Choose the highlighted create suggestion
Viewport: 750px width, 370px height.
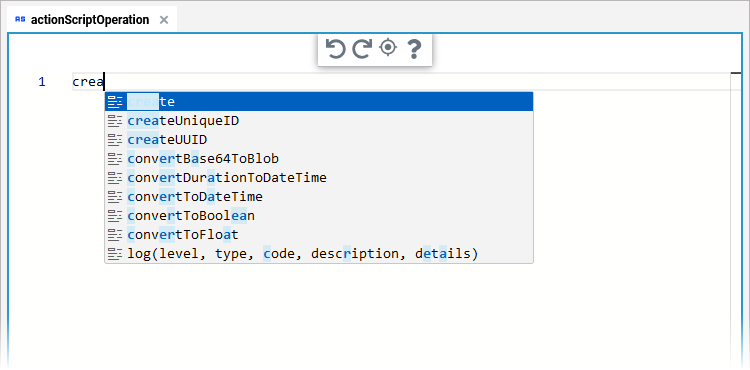[x=319, y=102]
